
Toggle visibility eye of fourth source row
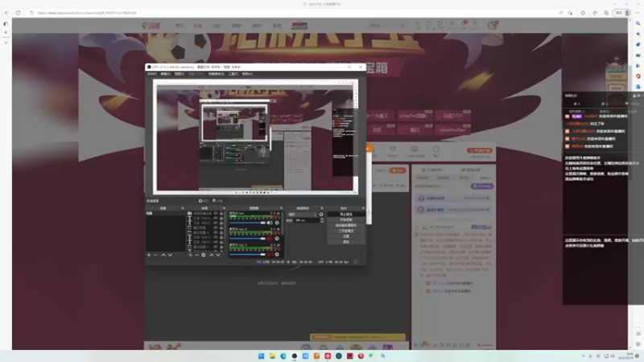215,228
